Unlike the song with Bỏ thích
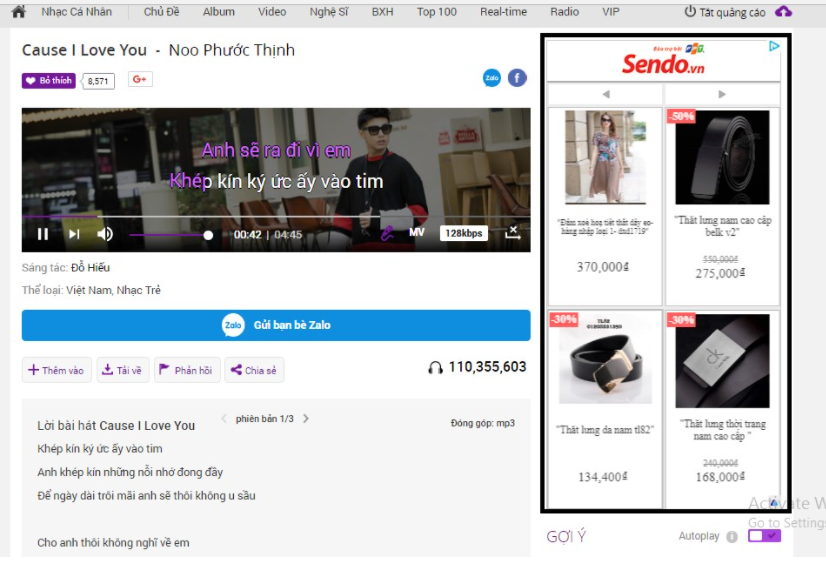Viewport: 826px width, 587px height. (x=49, y=81)
